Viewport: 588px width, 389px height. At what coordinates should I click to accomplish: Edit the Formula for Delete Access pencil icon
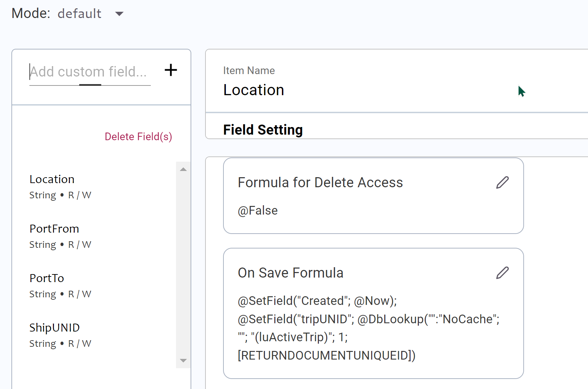(x=503, y=182)
